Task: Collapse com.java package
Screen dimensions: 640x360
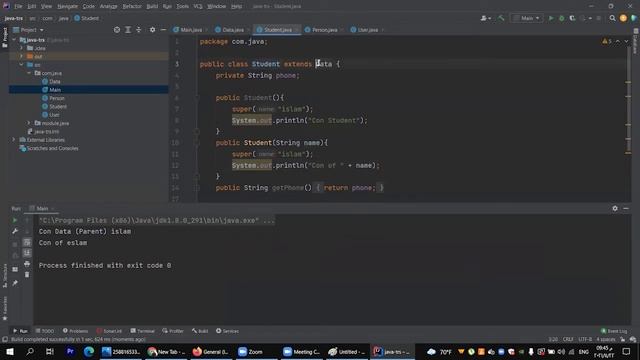Action: [x=29, y=73]
